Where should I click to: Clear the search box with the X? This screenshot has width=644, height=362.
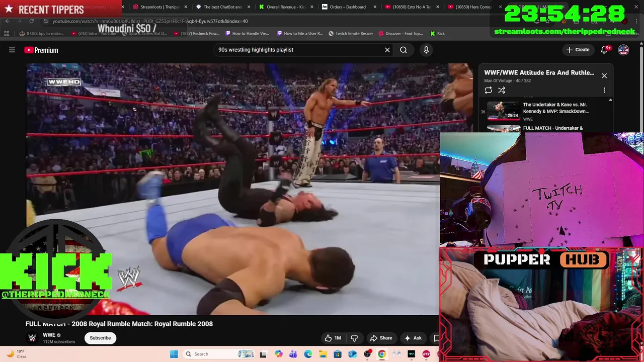click(x=387, y=50)
